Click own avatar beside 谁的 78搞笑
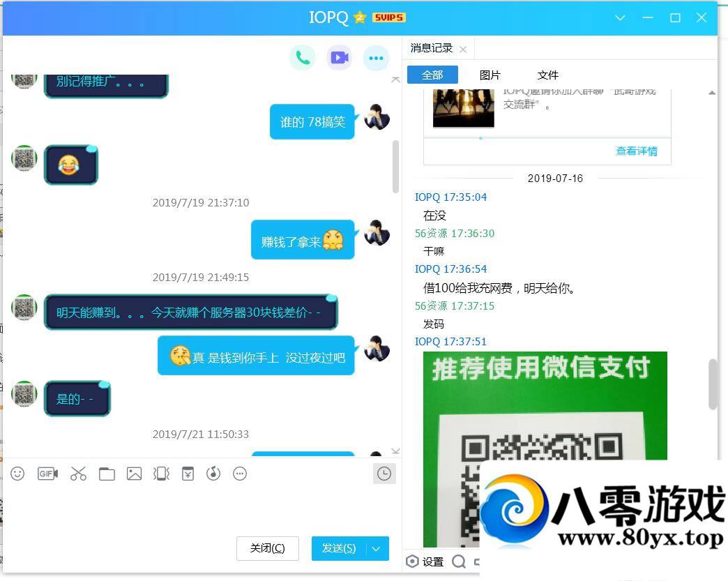Image resolution: width=728 pixels, height=581 pixels. click(377, 116)
